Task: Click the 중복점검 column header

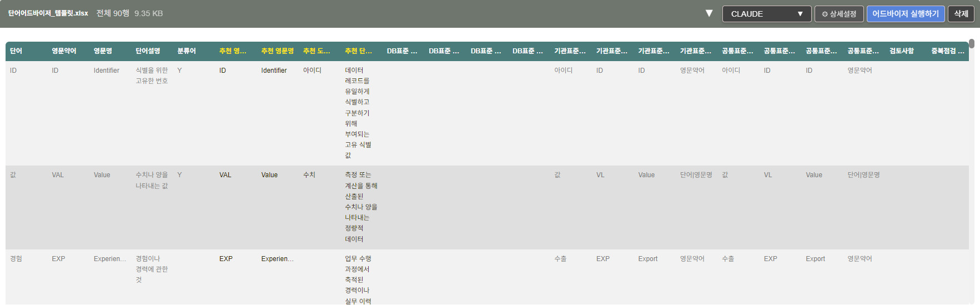Action: [x=947, y=51]
